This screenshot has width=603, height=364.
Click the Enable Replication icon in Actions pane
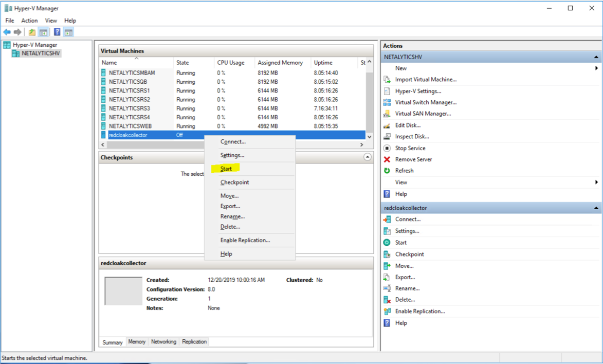click(x=387, y=311)
